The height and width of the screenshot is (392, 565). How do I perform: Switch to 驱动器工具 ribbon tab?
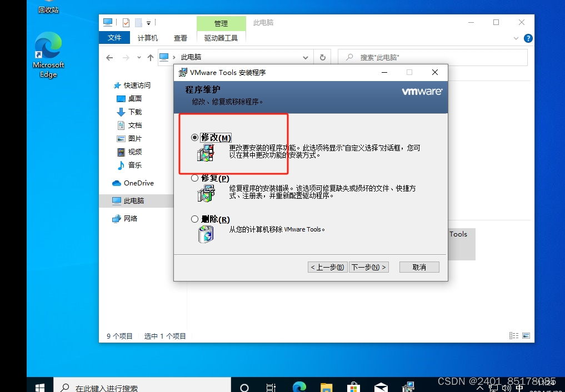[x=221, y=38]
